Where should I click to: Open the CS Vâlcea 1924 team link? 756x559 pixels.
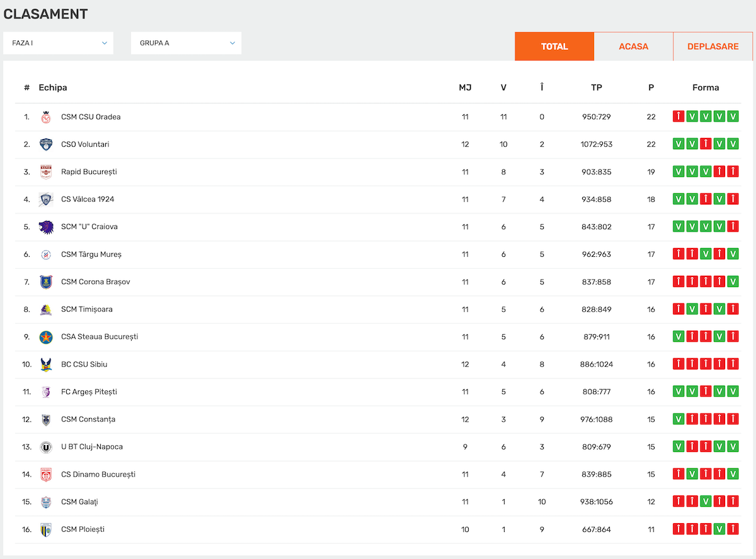coord(88,200)
